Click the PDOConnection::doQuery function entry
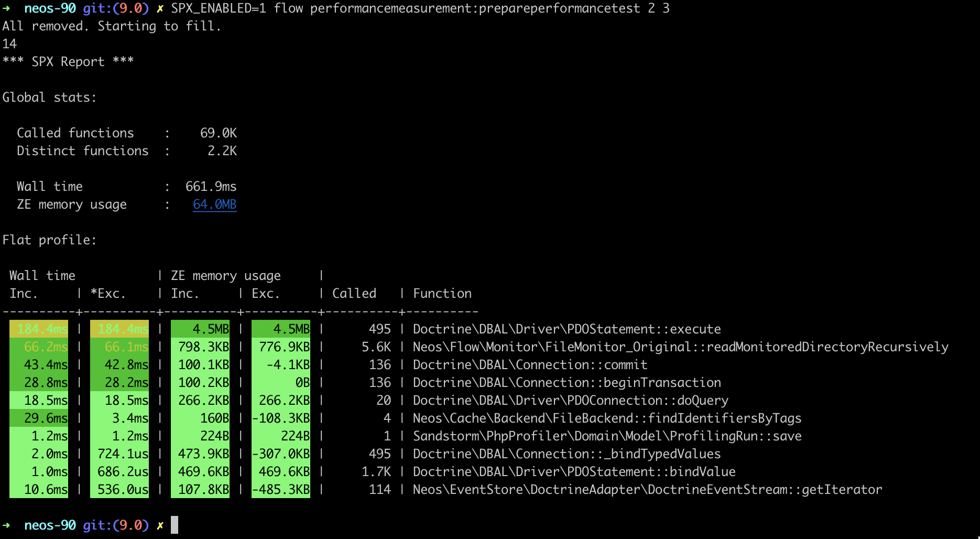 (x=570, y=400)
